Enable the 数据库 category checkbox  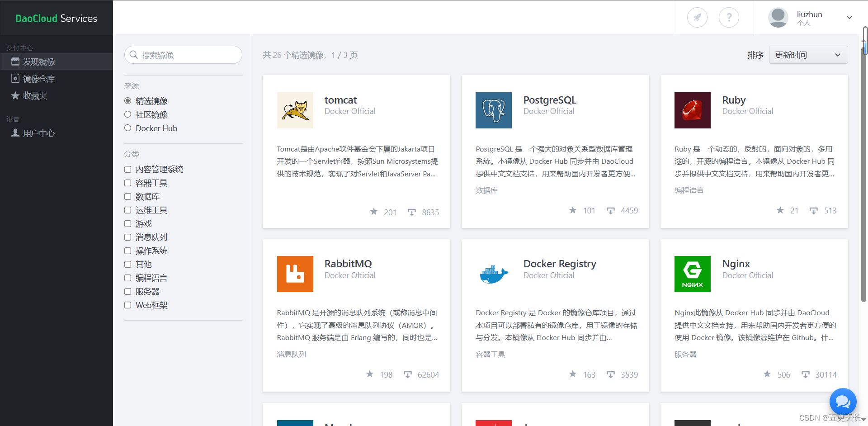tap(127, 196)
